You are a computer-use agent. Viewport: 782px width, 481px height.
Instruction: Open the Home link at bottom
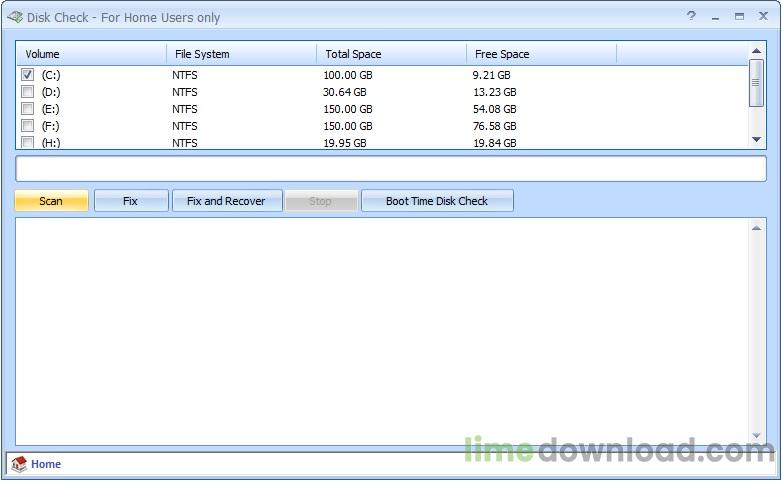click(x=46, y=464)
